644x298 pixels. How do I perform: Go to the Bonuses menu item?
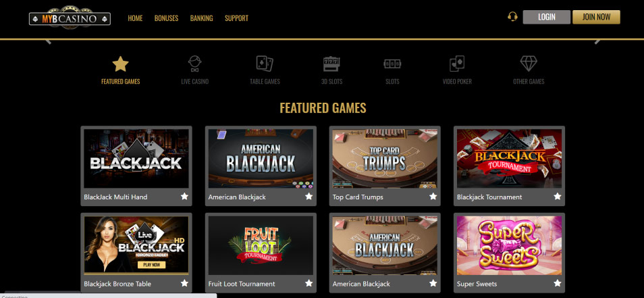(x=166, y=18)
